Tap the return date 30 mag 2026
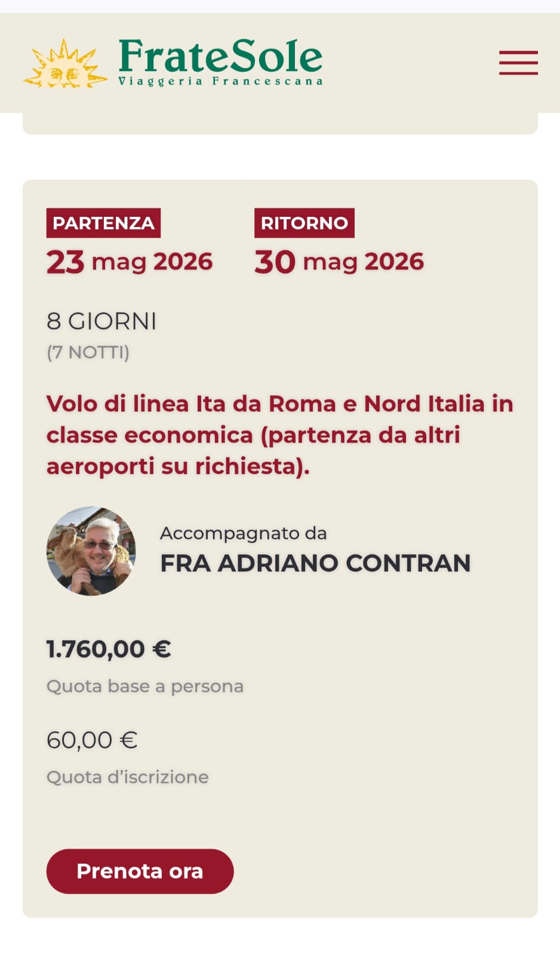This screenshot has width=560, height=955. [339, 262]
